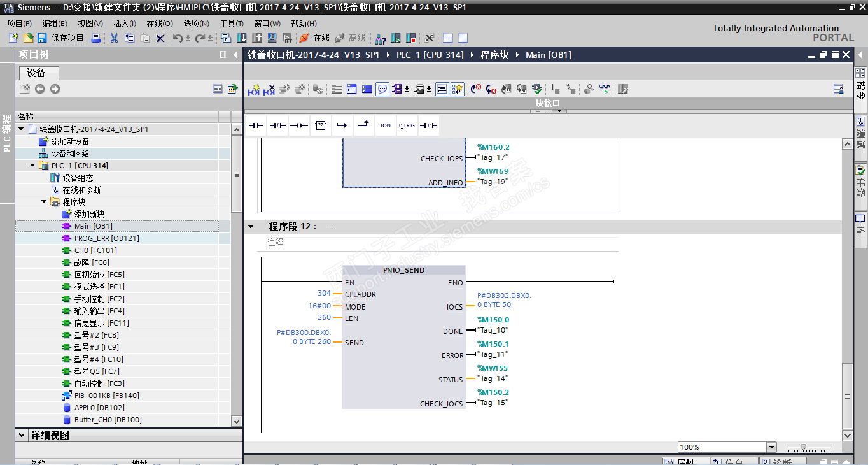The height and width of the screenshot is (465, 868).
Task: Cut selection with the scissors icon
Action: [x=114, y=38]
